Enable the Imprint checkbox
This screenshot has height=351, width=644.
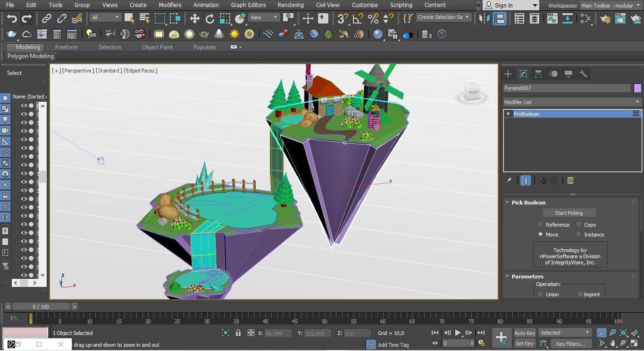pyautogui.click(x=580, y=294)
